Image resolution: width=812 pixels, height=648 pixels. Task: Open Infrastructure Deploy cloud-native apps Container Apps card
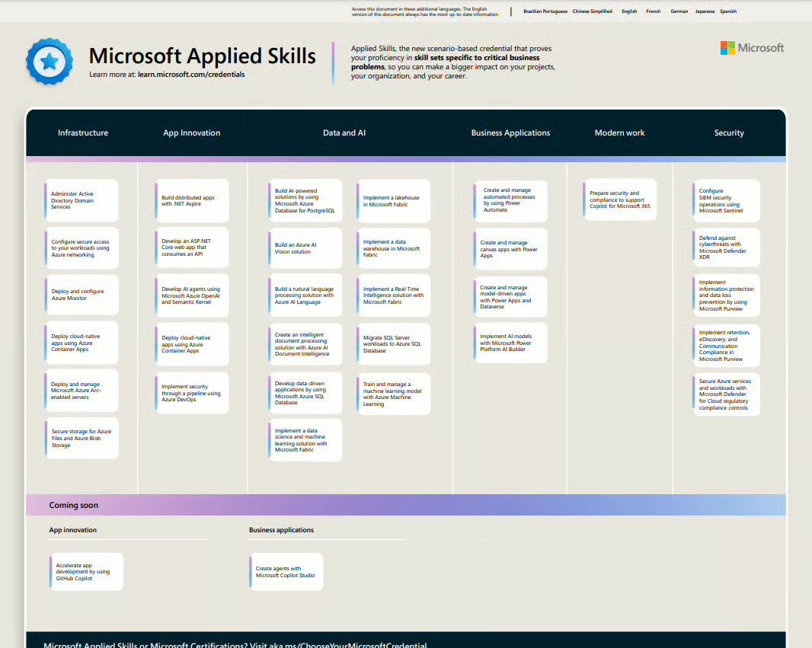pyautogui.click(x=82, y=343)
